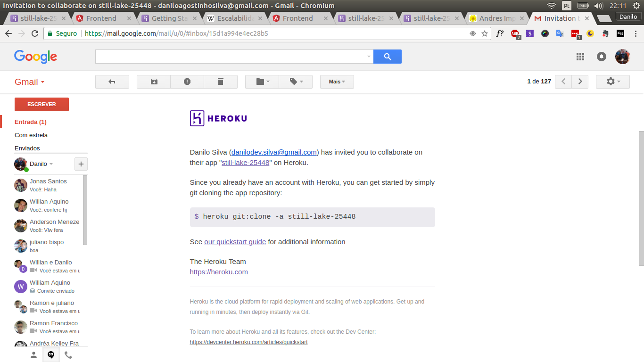Report this email as spam

click(187, 82)
